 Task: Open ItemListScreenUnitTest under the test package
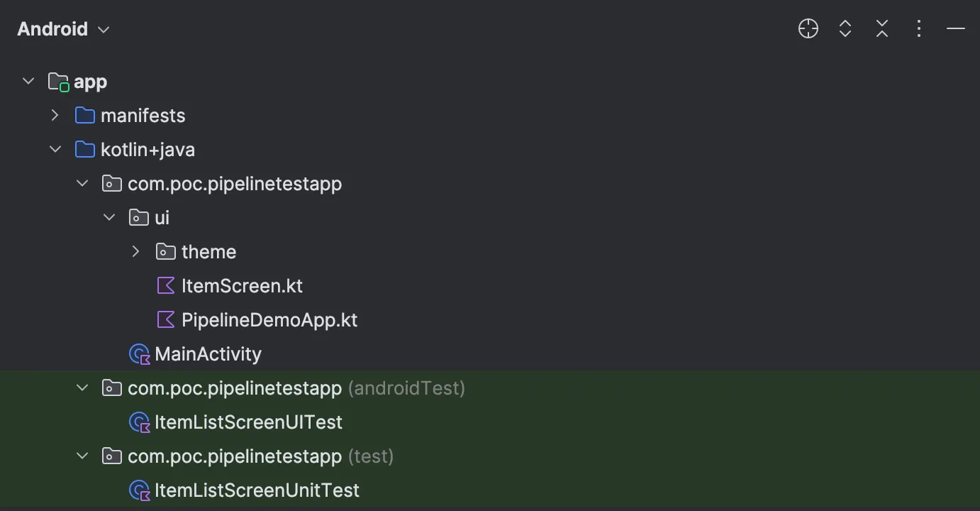point(257,490)
